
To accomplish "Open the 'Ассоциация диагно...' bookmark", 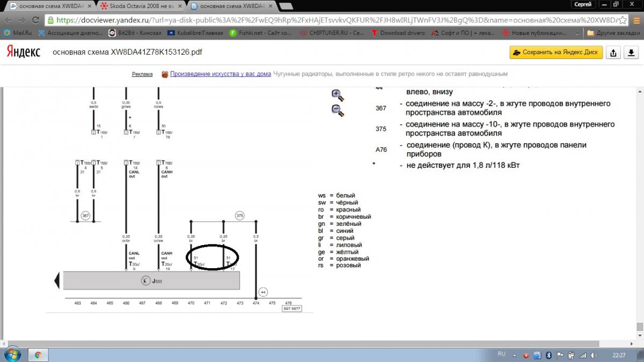I will [x=70, y=33].
